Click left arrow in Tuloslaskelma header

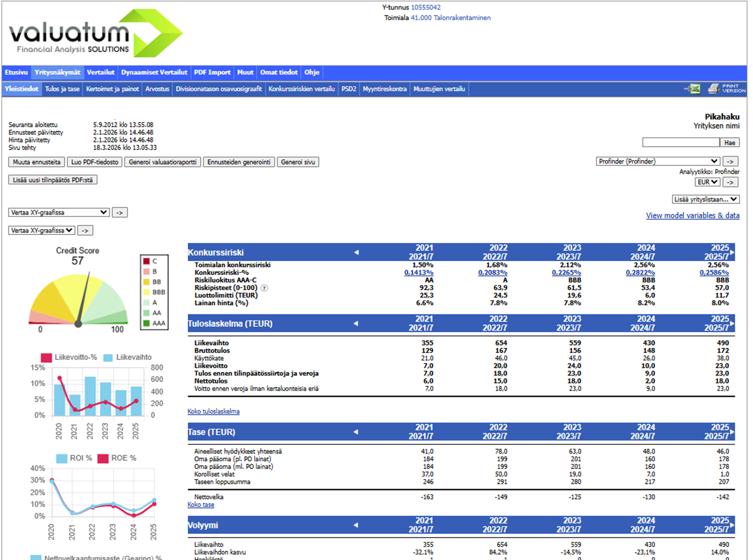click(356, 324)
